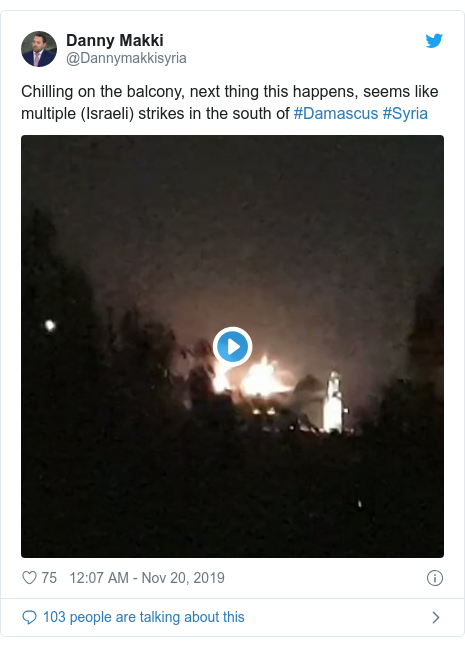Viewport: 465px width, 646px height.
Task: Click '103 people are talking about this'
Action: [144, 617]
